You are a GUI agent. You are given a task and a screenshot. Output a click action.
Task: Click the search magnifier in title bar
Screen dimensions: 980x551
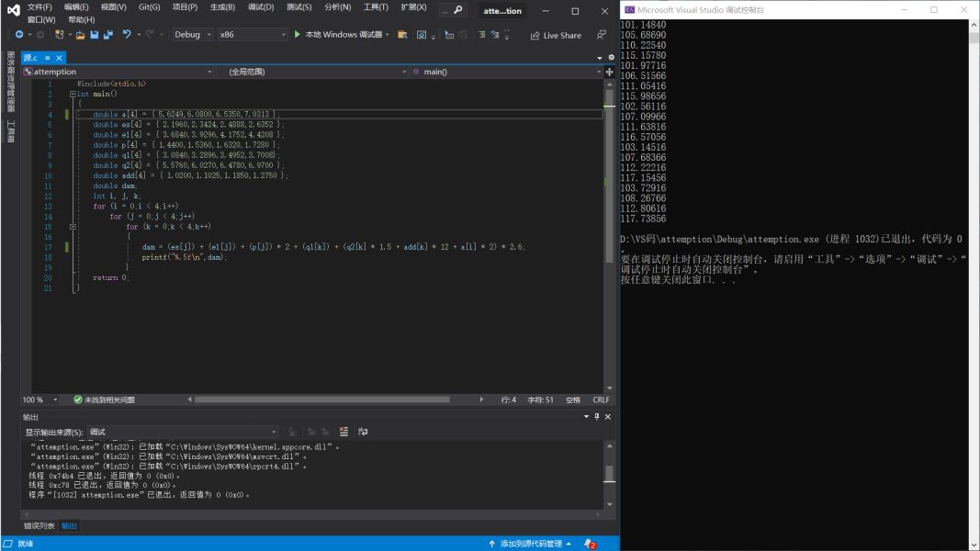pos(458,10)
